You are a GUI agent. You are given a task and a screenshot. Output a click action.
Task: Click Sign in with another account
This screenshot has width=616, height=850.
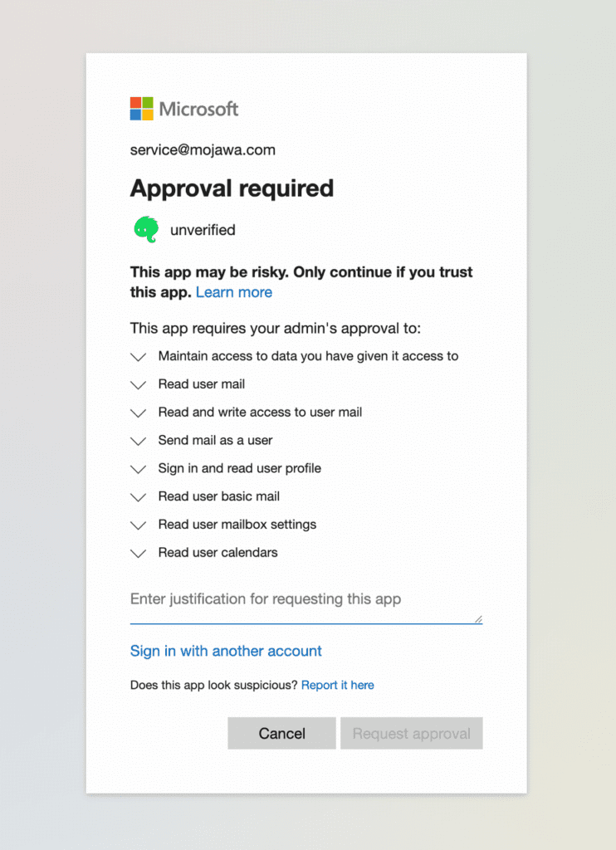click(x=226, y=651)
